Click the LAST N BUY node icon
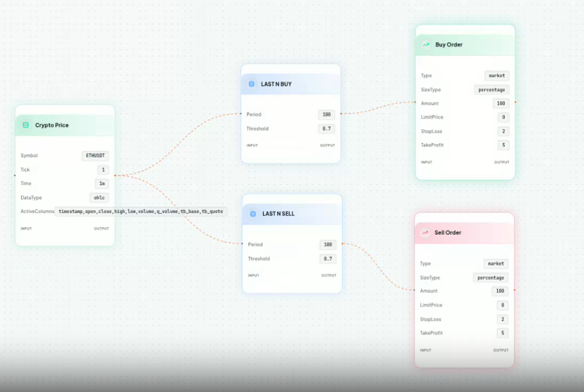This screenshot has height=392, width=584. [252, 84]
